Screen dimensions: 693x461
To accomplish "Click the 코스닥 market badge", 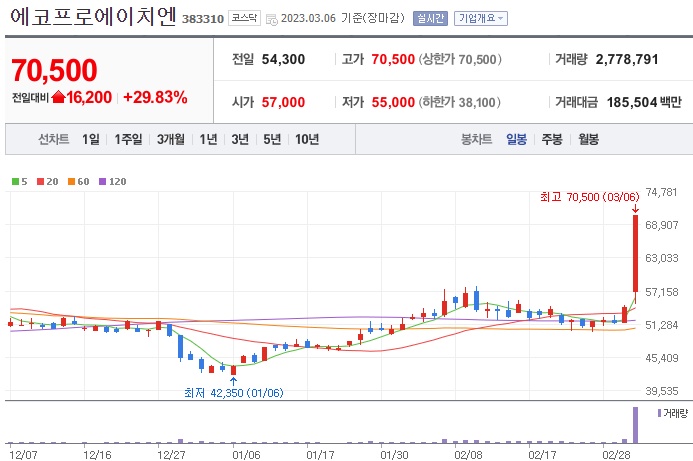I will coord(244,18).
